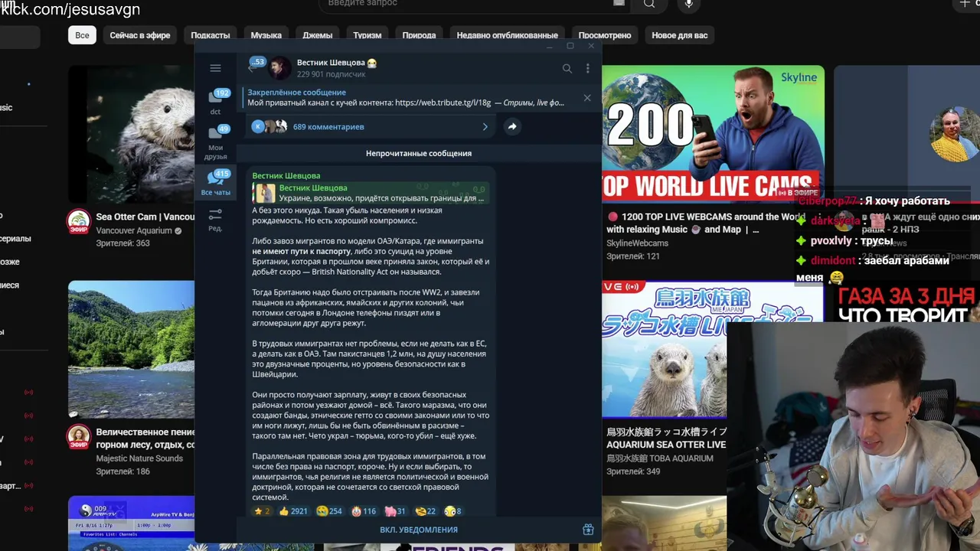The width and height of the screenshot is (980, 551).
Task: Toggle the zany face reaction 22
Action: (426, 511)
